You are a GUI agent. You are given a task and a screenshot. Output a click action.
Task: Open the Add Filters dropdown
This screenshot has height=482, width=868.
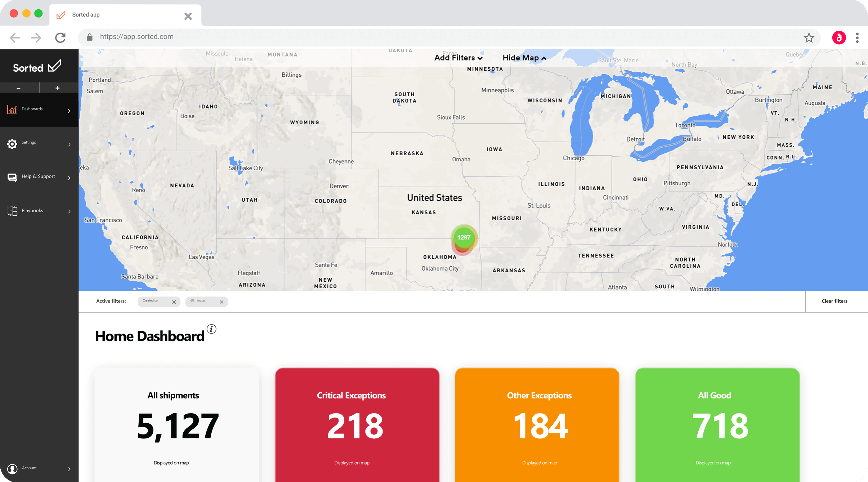point(457,58)
